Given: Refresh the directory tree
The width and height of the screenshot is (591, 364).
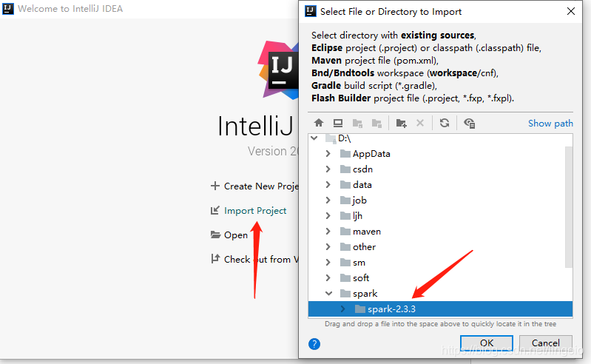Looking at the screenshot, I should pos(445,123).
